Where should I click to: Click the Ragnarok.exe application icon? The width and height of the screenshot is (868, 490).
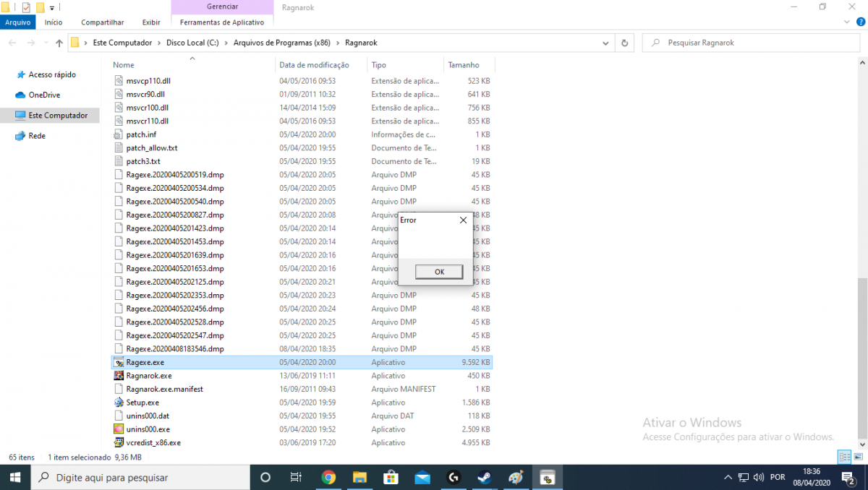119,376
